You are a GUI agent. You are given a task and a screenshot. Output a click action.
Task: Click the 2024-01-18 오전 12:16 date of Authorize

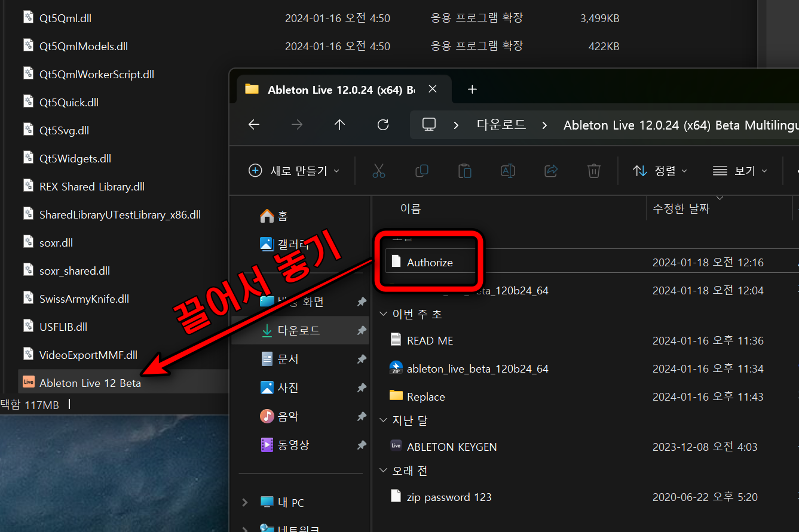click(x=708, y=262)
